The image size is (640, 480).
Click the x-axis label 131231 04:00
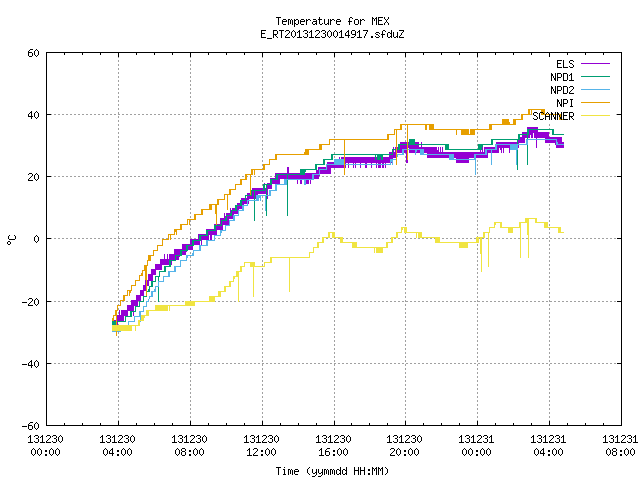[548, 446]
